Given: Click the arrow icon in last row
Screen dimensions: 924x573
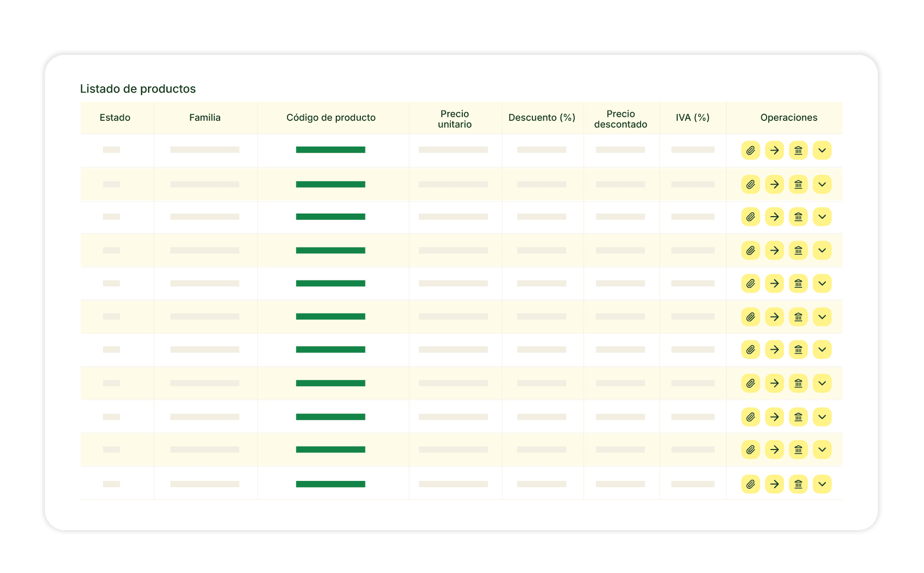Looking at the screenshot, I should tap(774, 484).
